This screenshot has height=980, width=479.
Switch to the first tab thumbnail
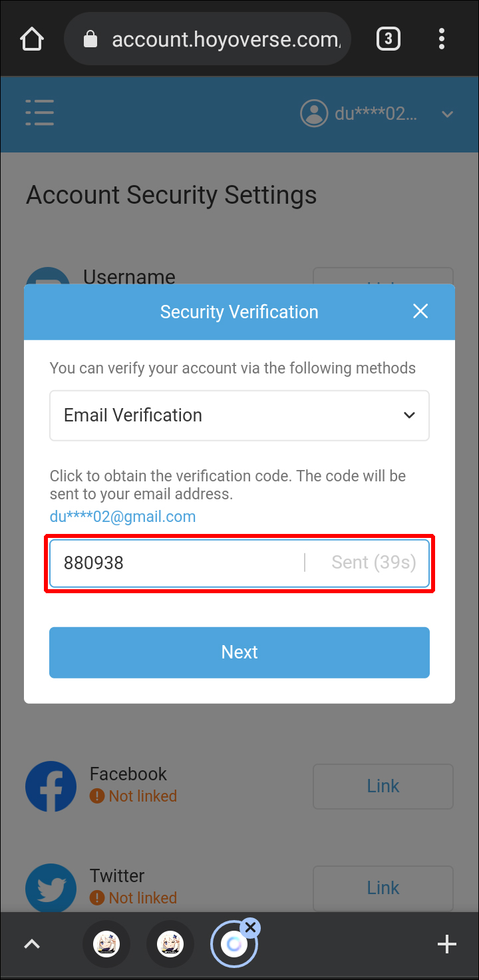[106, 944]
